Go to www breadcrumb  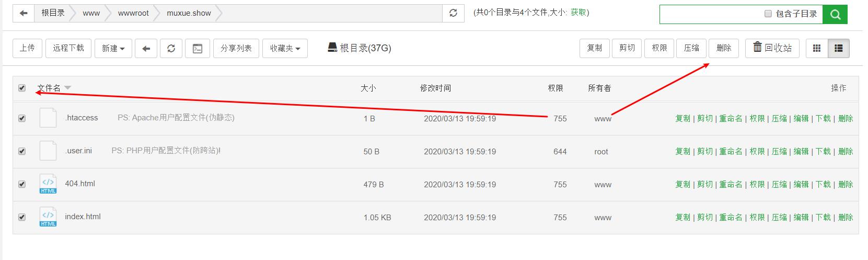coord(91,13)
